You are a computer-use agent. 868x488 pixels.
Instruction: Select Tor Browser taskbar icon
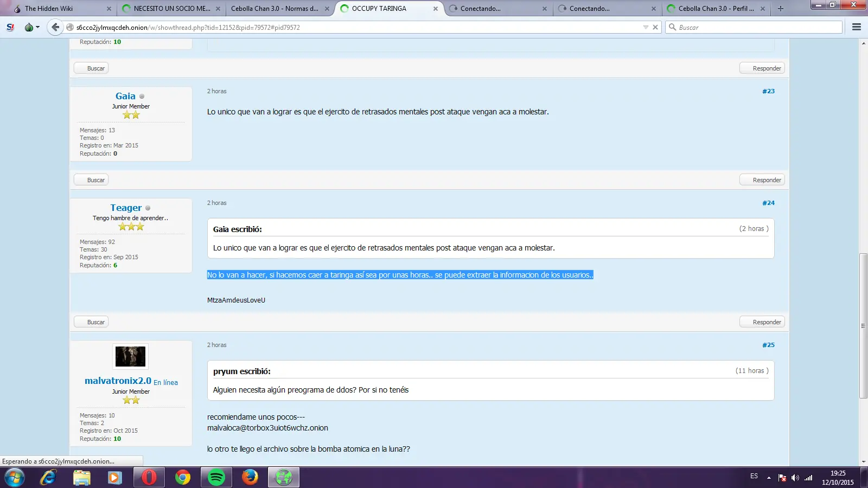tap(284, 478)
